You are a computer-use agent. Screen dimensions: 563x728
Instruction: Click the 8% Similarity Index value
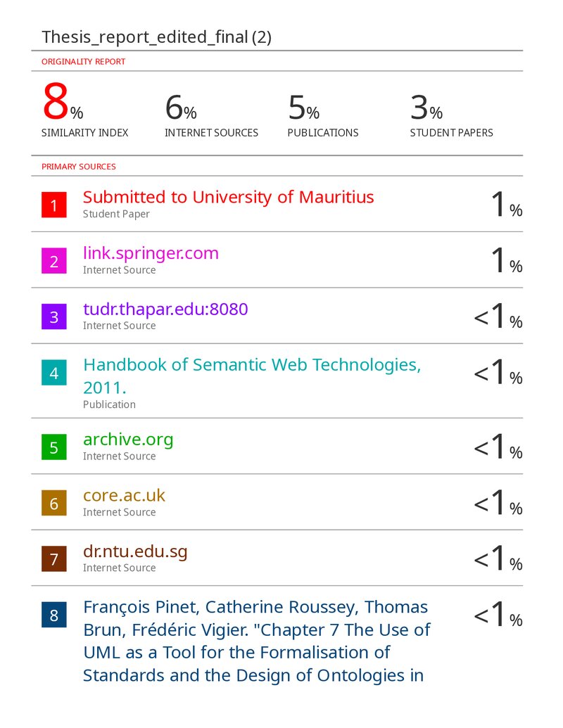click(63, 101)
